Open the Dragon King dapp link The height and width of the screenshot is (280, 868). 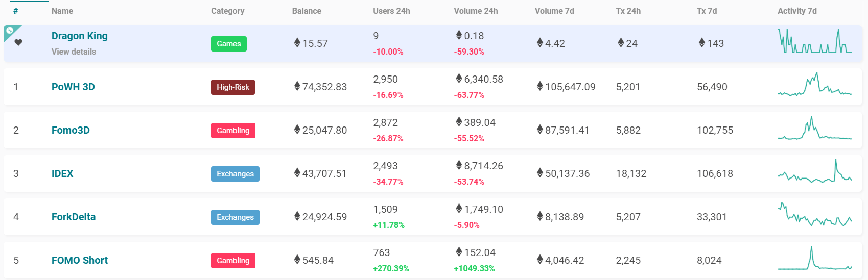[x=80, y=36]
